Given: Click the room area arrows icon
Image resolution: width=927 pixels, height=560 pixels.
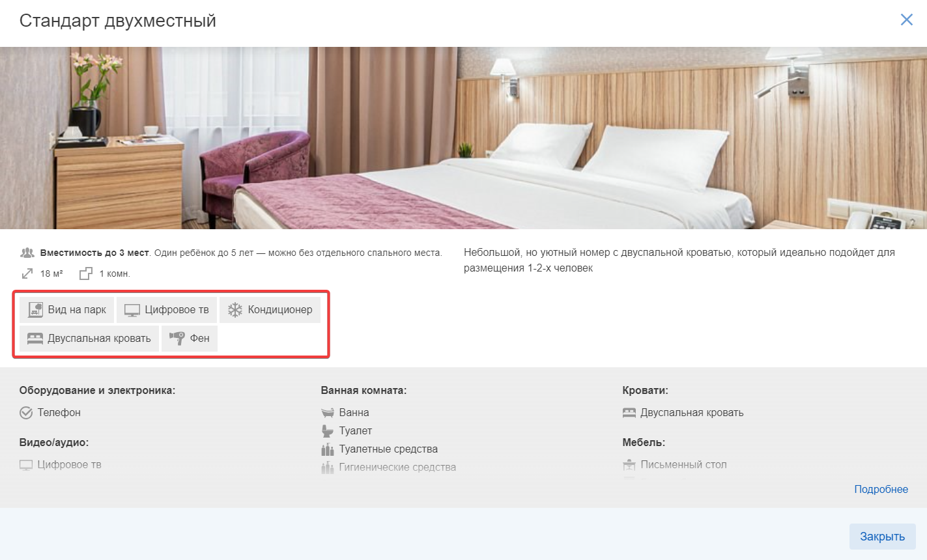Looking at the screenshot, I should [x=27, y=273].
